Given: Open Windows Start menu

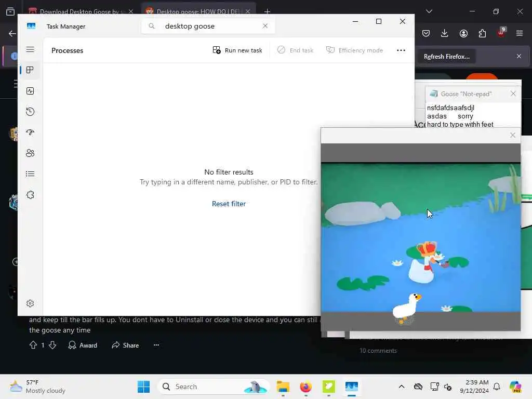Looking at the screenshot, I should coord(143,387).
